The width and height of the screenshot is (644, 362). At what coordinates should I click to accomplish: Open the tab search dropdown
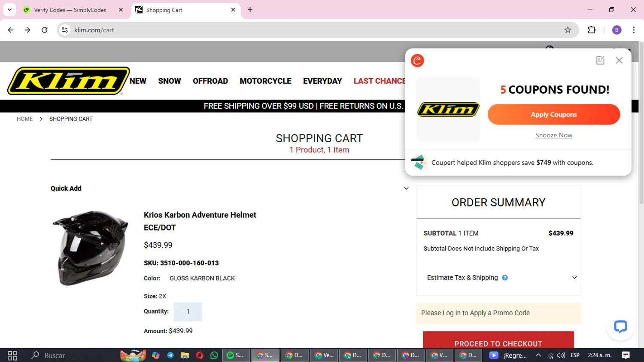pyautogui.click(x=9, y=10)
